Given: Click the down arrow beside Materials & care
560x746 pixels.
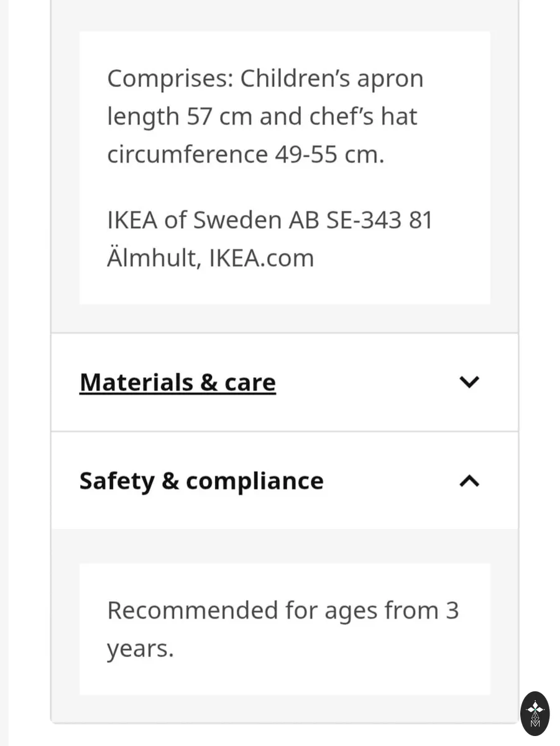Looking at the screenshot, I should [x=469, y=382].
